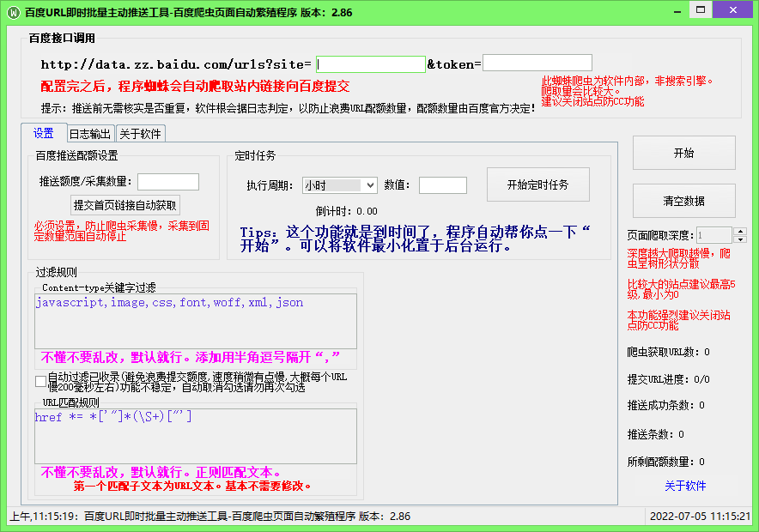
Task: Click the 爬虫获取URL数: 0 label
Action: click(669, 352)
